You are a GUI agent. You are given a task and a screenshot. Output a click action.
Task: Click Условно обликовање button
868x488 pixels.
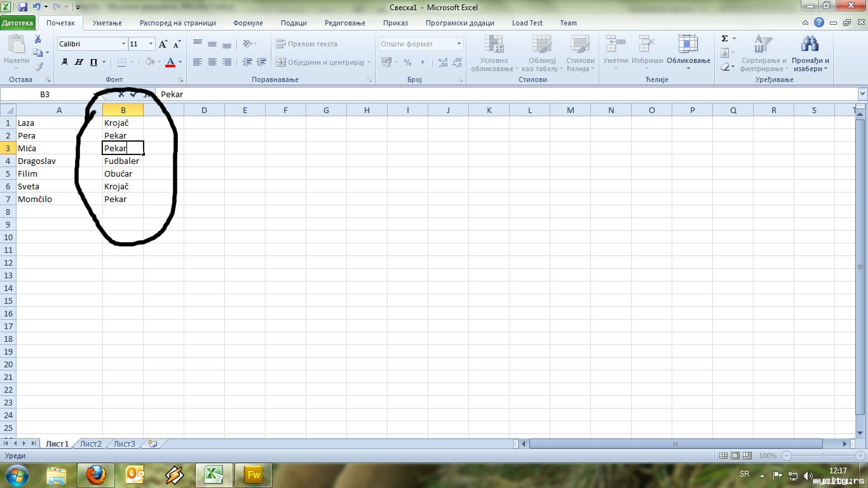tap(494, 53)
